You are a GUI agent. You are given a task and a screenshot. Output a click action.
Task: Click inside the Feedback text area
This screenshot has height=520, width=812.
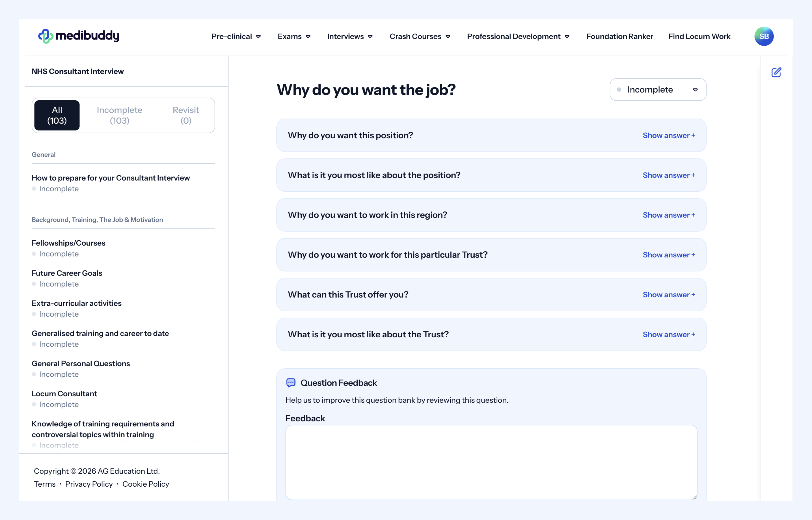point(491,462)
